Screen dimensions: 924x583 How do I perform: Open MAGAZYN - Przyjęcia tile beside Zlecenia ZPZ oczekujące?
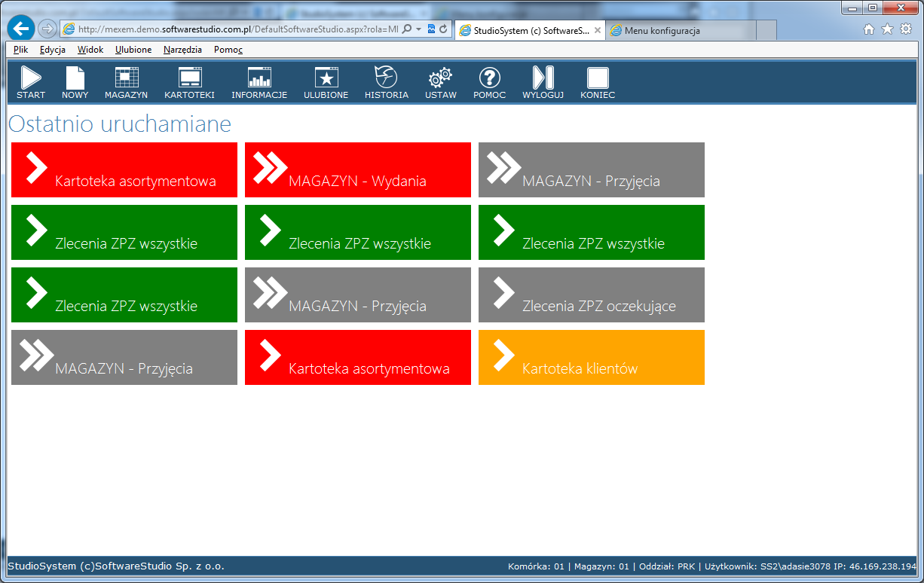[x=358, y=295]
